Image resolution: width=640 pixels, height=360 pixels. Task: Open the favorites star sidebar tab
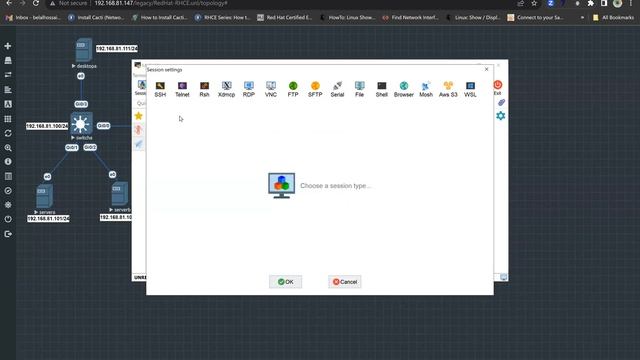tap(139, 116)
